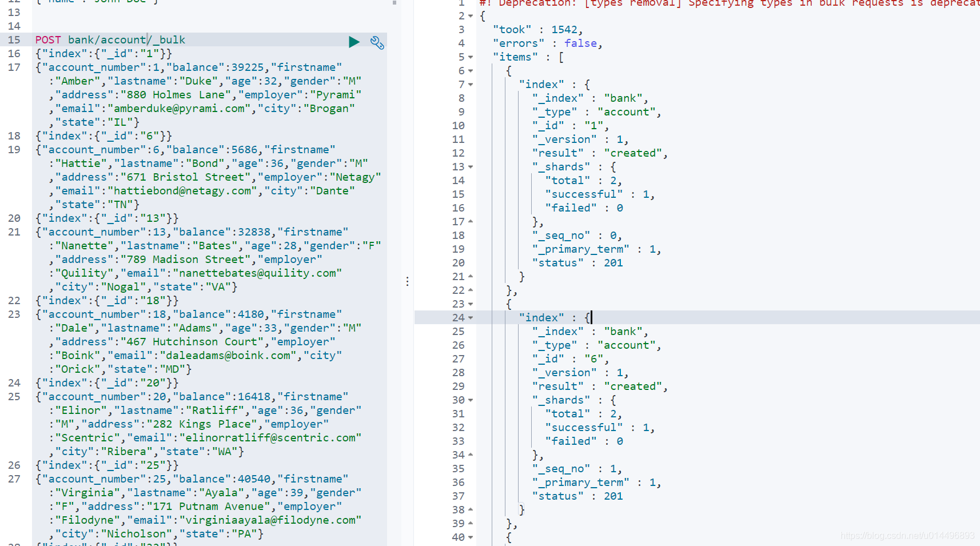Collapse the first "index" block at line 7

471,85
